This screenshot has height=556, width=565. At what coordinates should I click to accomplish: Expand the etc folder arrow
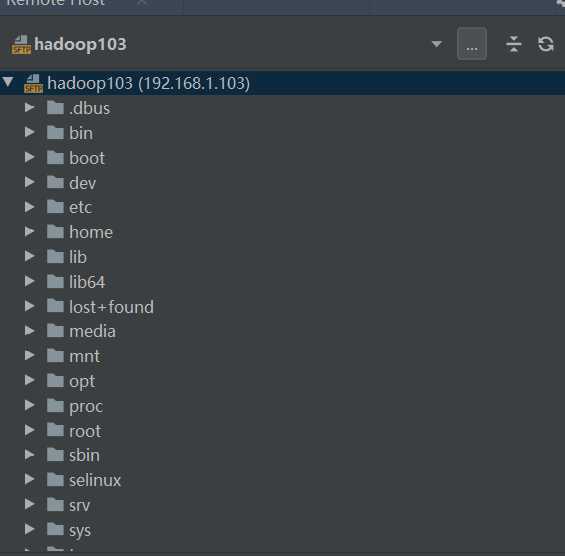[x=30, y=206]
